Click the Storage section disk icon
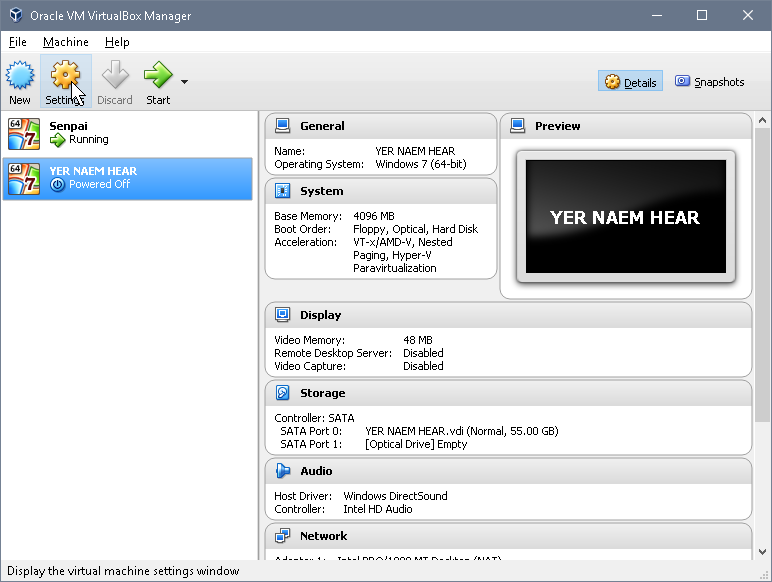Image resolution: width=772 pixels, height=582 pixels. 283,392
